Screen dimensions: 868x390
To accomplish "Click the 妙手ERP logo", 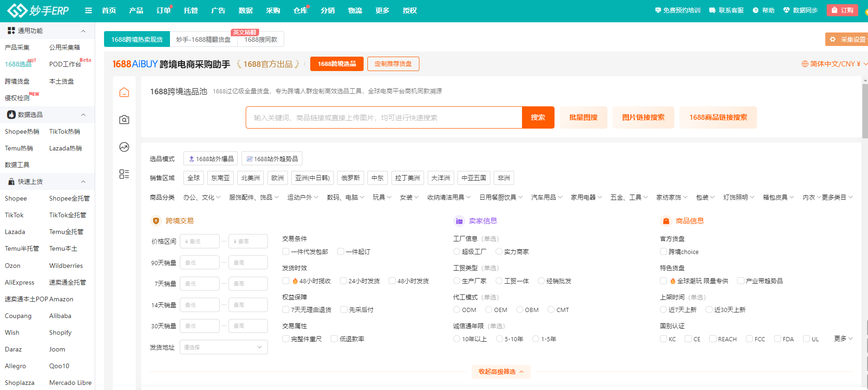I will click(38, 10).
